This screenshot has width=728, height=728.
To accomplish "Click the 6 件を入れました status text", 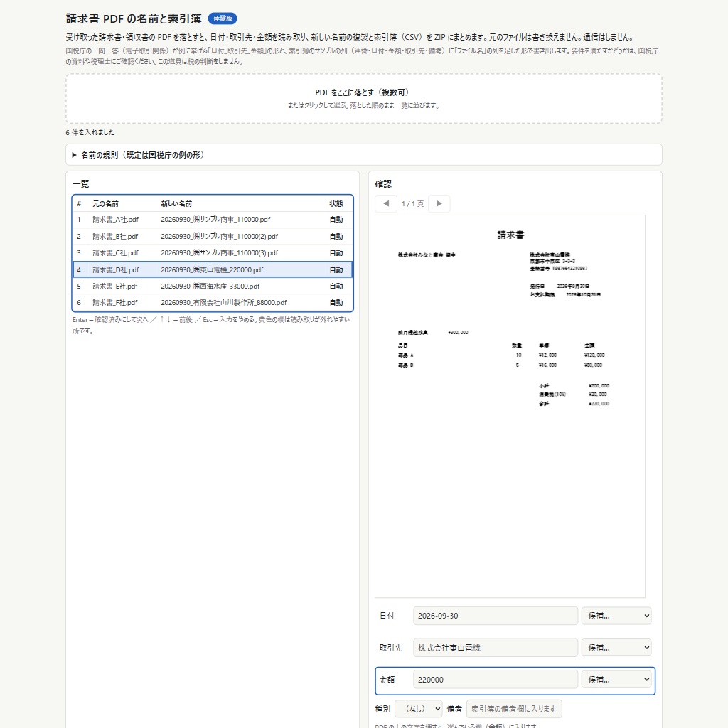I will (x=90, y=132).
